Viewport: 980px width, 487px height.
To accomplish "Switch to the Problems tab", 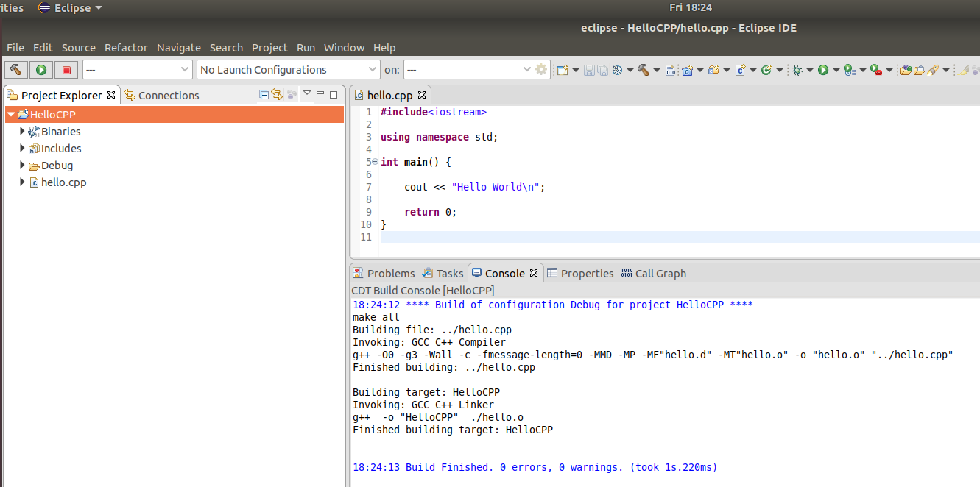I will coord(384,273).
